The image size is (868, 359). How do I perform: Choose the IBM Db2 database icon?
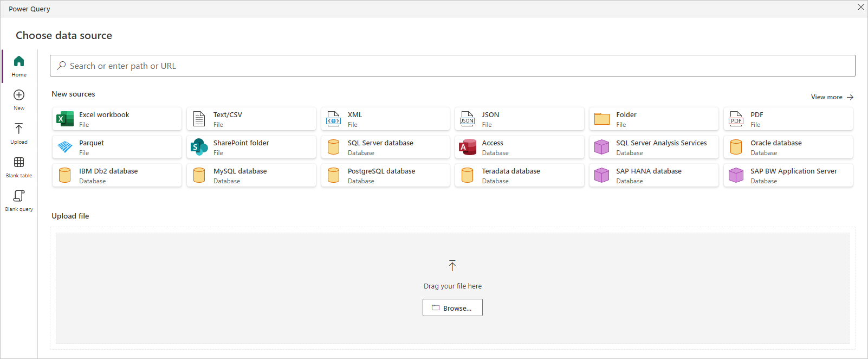(x=65, y=175)
